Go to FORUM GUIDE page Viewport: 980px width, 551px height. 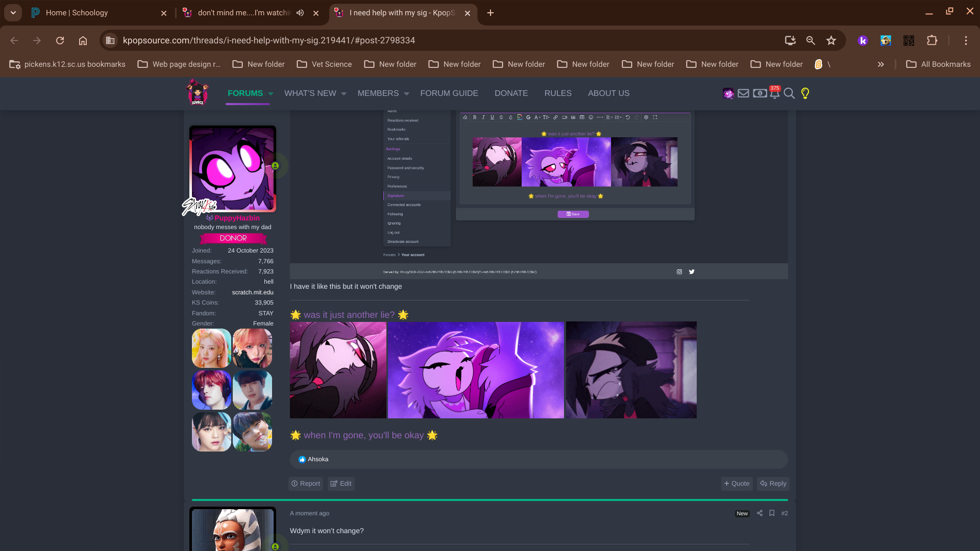click(449, 93)
